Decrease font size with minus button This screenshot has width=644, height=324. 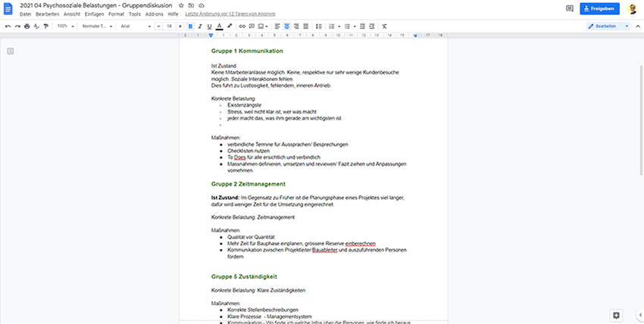158,26
